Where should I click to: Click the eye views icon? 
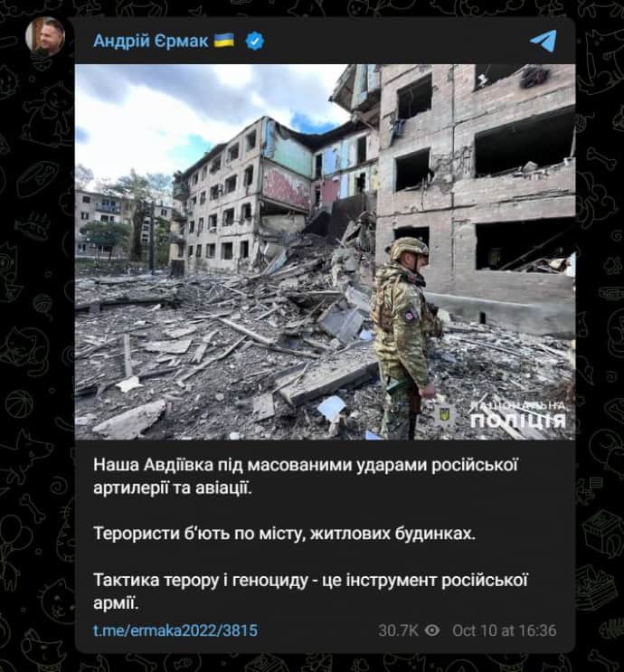click(x=432, y=630)
